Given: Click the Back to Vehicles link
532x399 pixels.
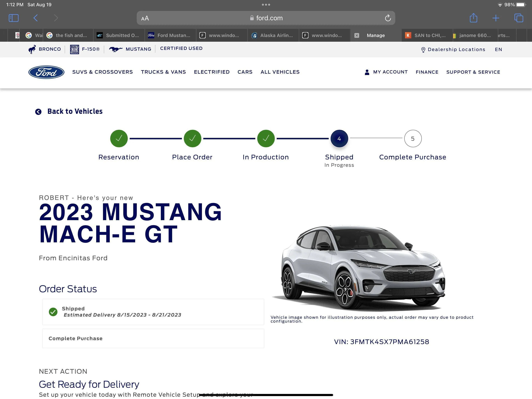Looking at the screenshot, I should (75, 111).
